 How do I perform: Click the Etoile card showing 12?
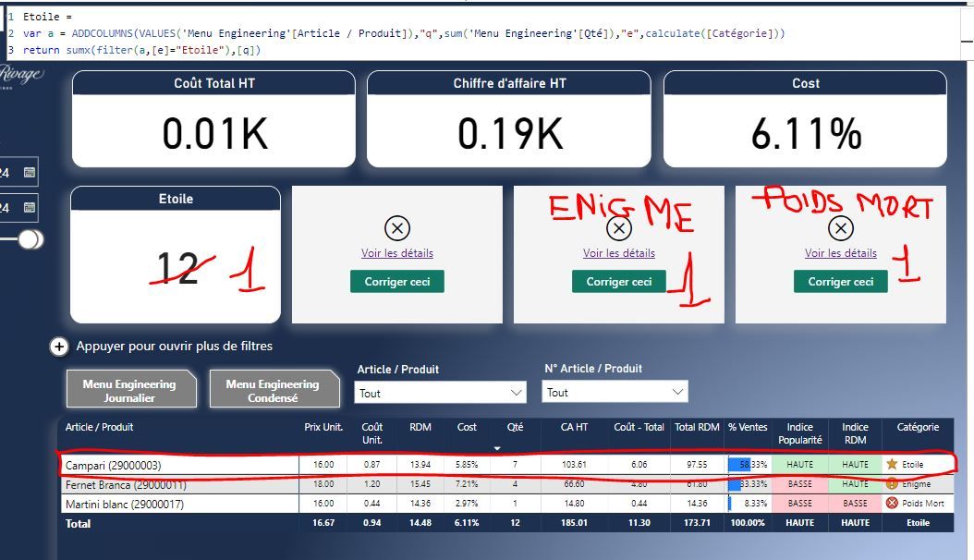(176, 254)
